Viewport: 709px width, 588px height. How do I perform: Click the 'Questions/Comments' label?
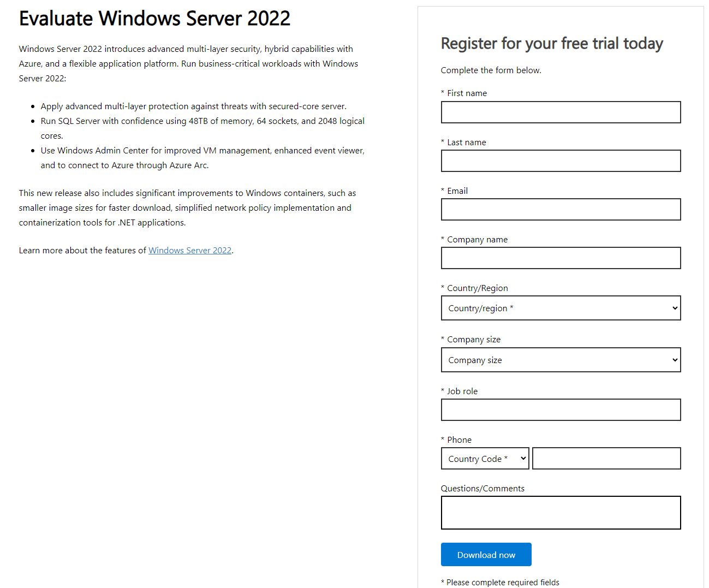[x=482, y=489]
